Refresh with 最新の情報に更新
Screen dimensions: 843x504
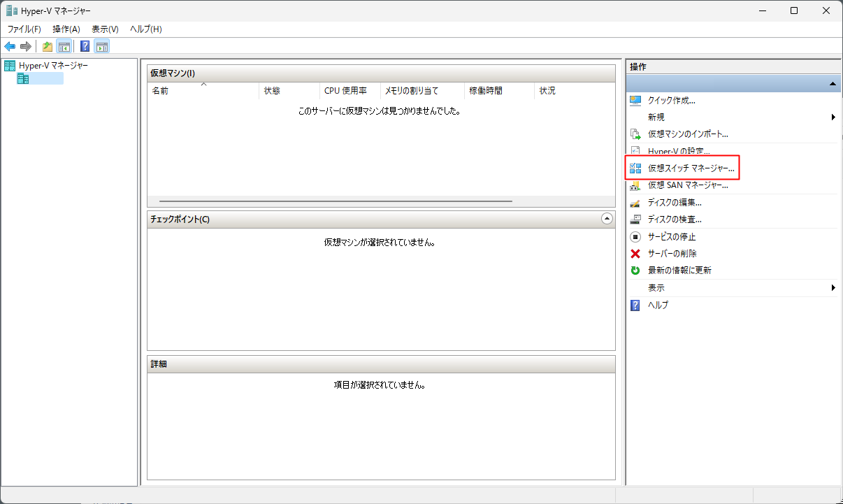pyautogui.click(x=679, y=271)
